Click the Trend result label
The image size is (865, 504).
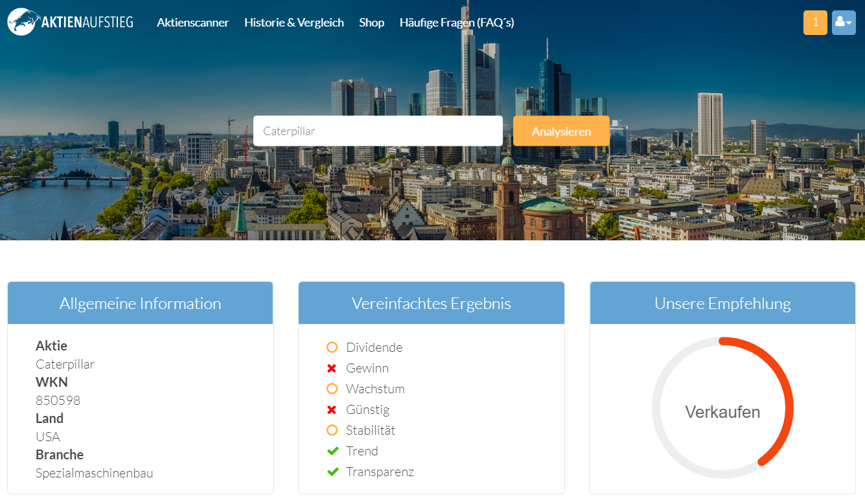click(x=362, y=451)
